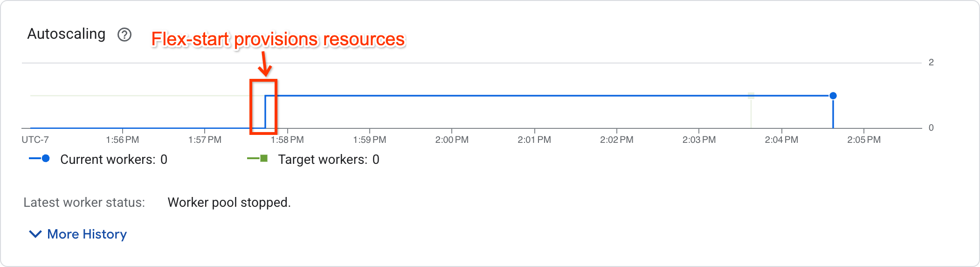Click the Flex-start provisions resources annotation text
Screen dimensions: 980x267
pyautogui.click(x=278, y=39)
